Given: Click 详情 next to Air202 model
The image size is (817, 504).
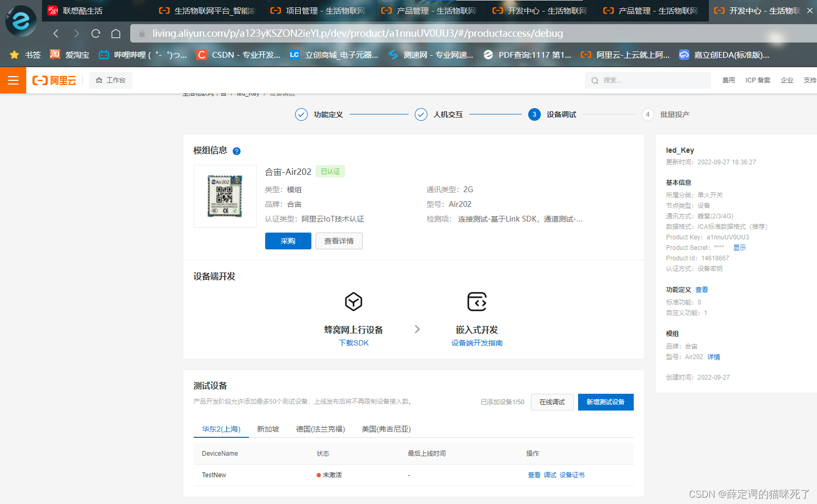Looking at the screenshot, I should coord(714,357).
